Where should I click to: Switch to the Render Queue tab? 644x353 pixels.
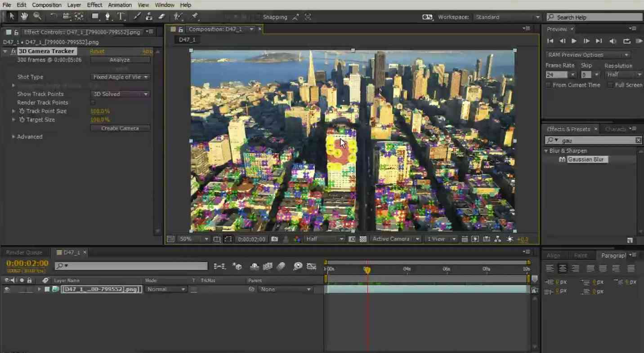[x=24, y=252]
